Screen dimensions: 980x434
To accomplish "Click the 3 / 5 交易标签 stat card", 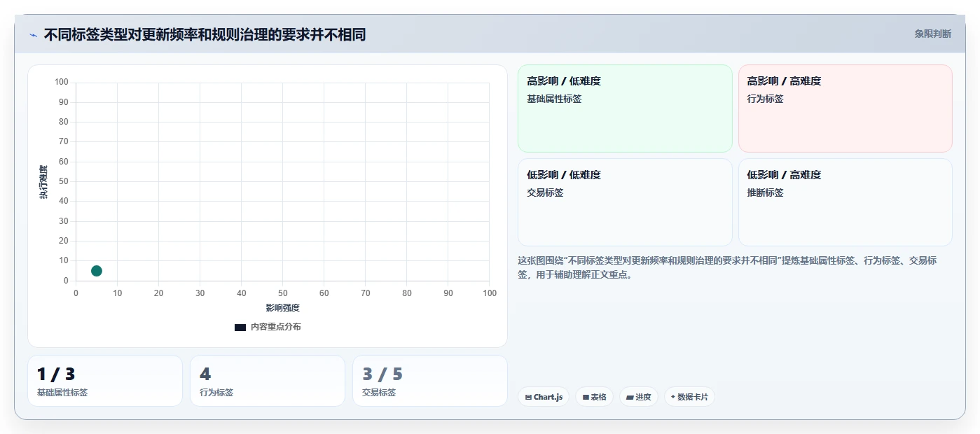I will [x=430, y=381].
